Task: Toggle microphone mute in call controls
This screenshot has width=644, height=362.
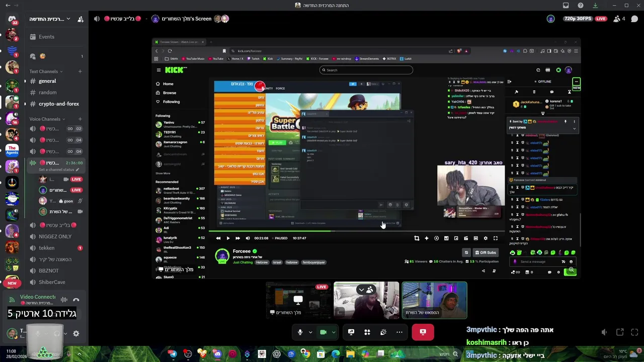Action: [300, 332]
